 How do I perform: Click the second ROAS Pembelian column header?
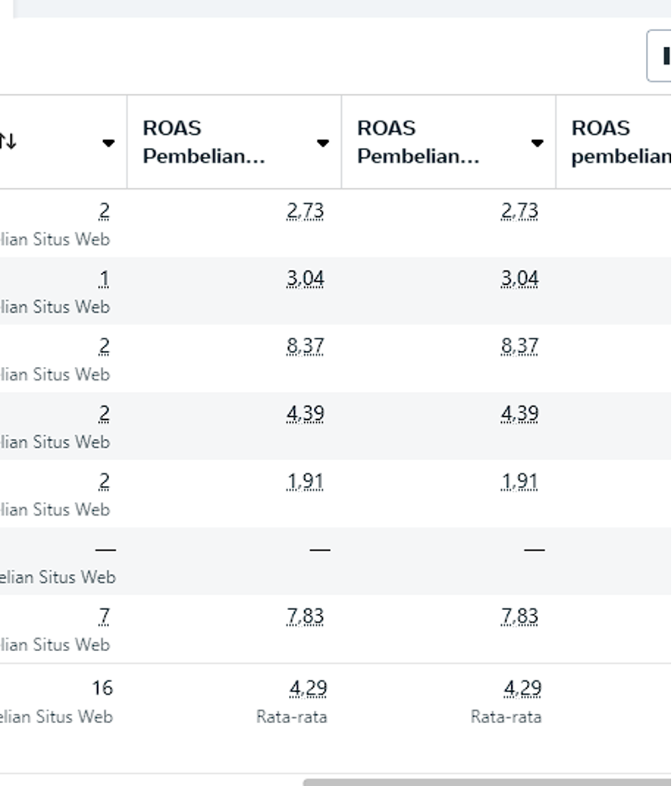click(x=418, y=142)
